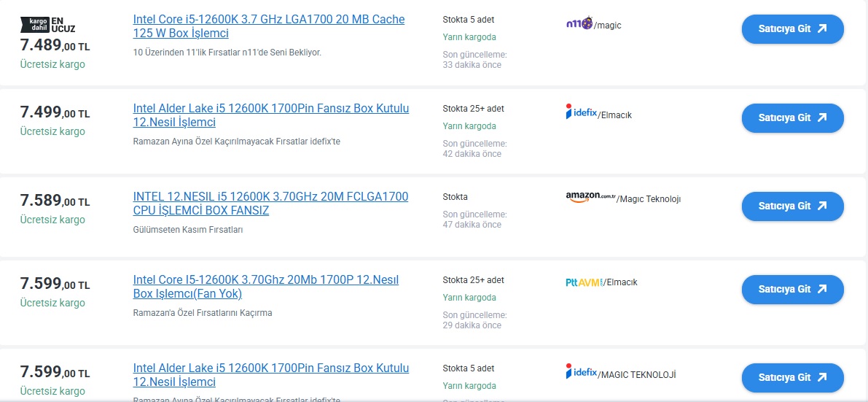The height and width of the screenshot is (402, 868).
Task: Go to seller for idefix MAGIC TEKNOLOJİ offer
Action: 793,378
